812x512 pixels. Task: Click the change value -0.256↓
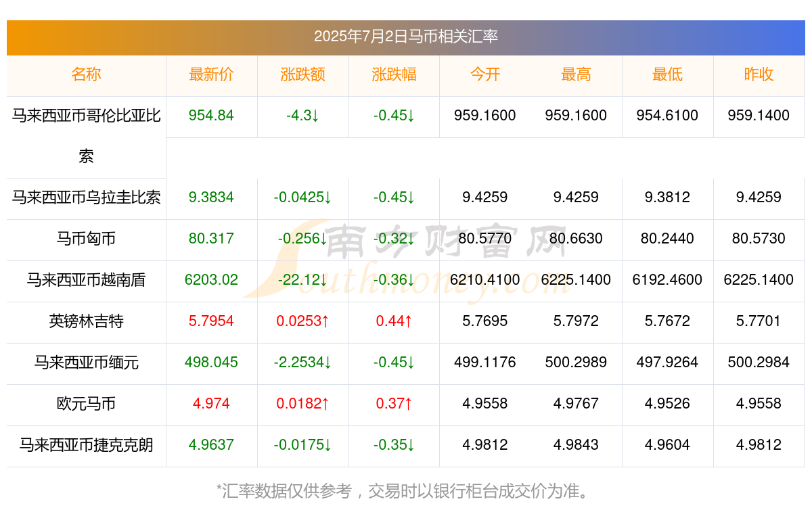tap(302, 239)
